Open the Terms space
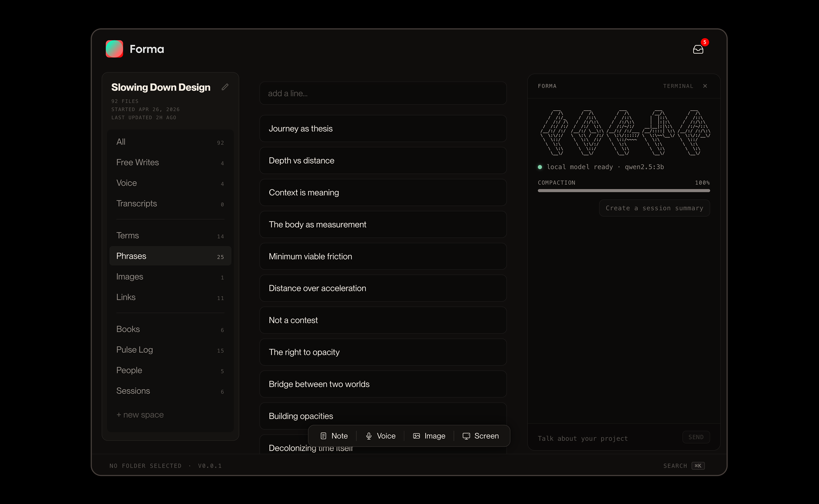819x504 pixels. pos(170,235)
